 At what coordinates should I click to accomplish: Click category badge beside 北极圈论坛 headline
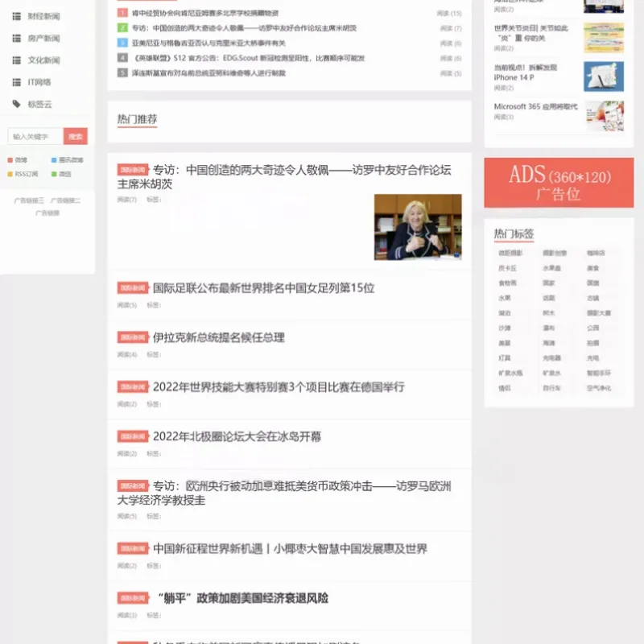click(133, 436)
